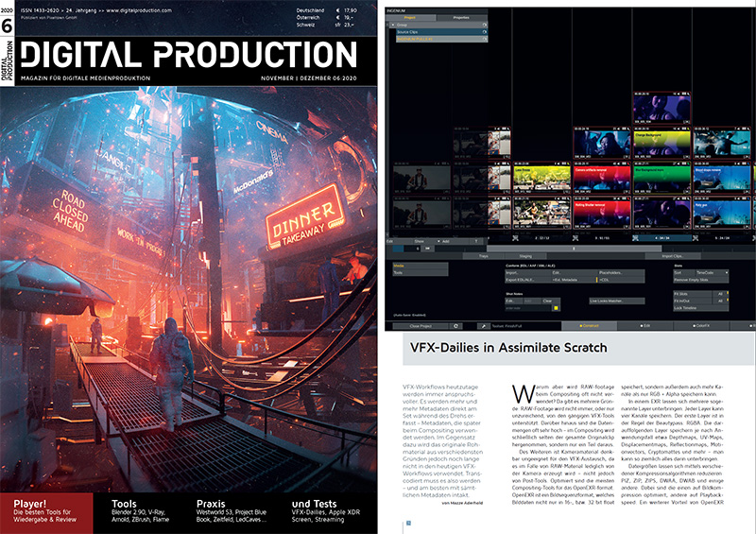This screenshot has width=756, height=534.
Task: Click the Import Clips... button
Action: (673, 256)
